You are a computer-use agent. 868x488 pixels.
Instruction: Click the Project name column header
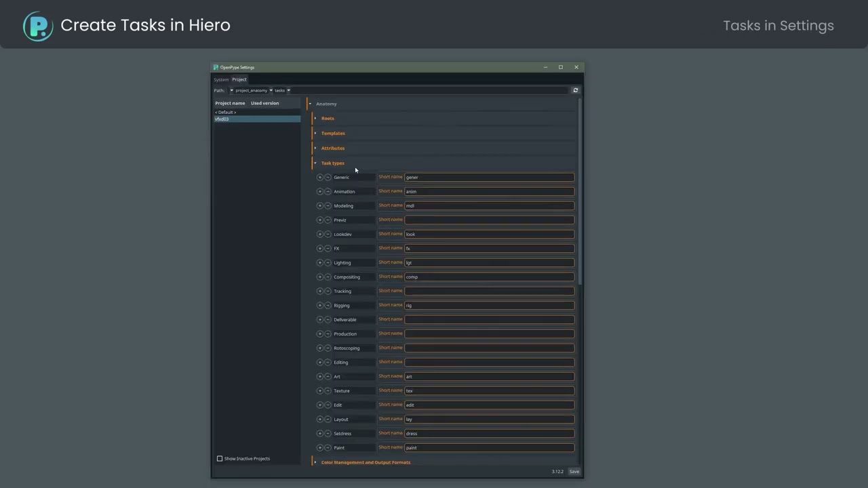pyautogui.click(x=230, y=103)
